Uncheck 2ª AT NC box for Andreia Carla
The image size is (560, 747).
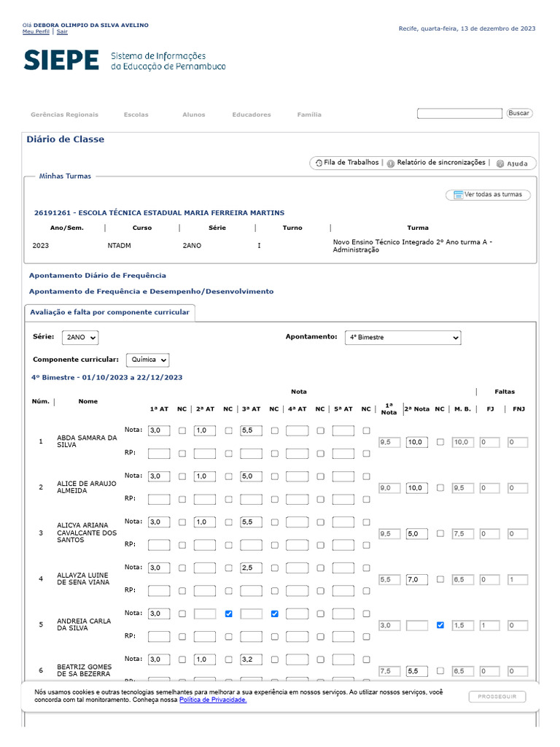pos(228,614)
